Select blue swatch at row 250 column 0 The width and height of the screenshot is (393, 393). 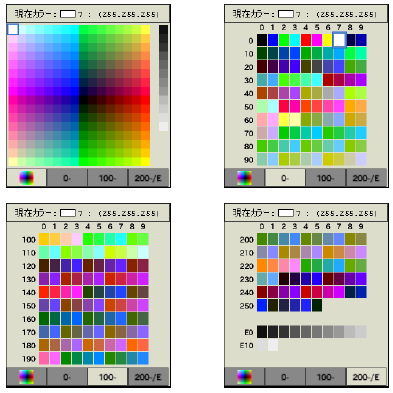(x=262, y=305)
